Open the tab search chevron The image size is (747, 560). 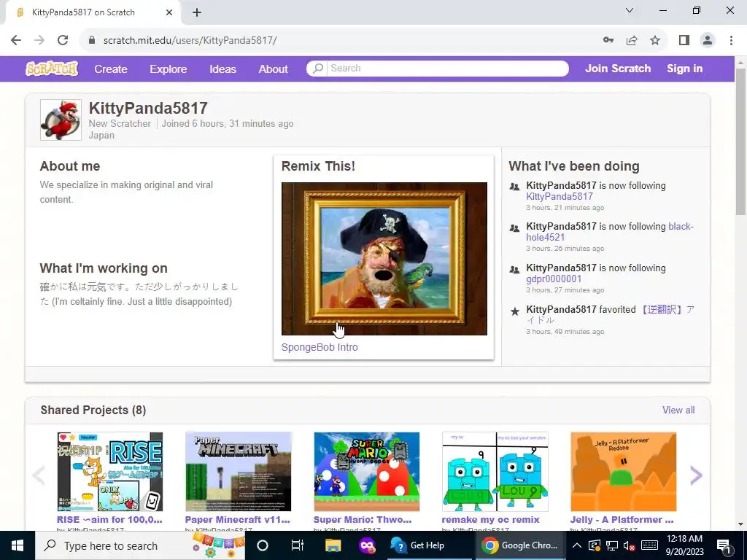pyautogui.click(x=630, y=10)
